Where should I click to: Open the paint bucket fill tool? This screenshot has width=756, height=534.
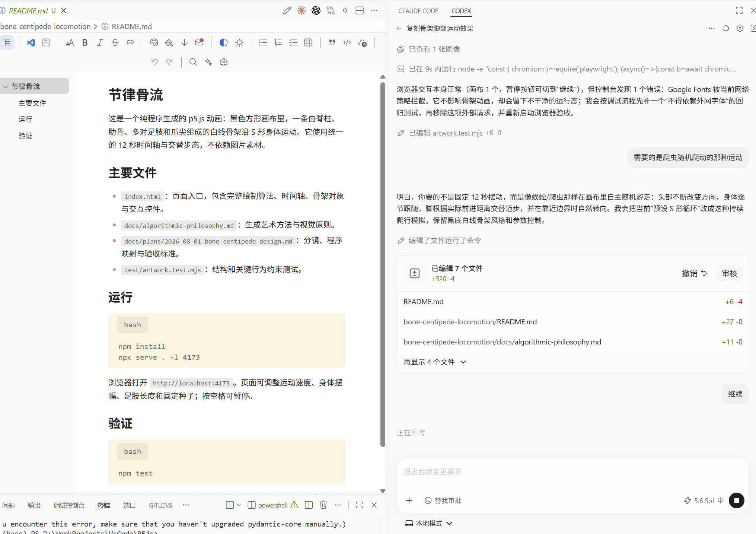point(169,42)
